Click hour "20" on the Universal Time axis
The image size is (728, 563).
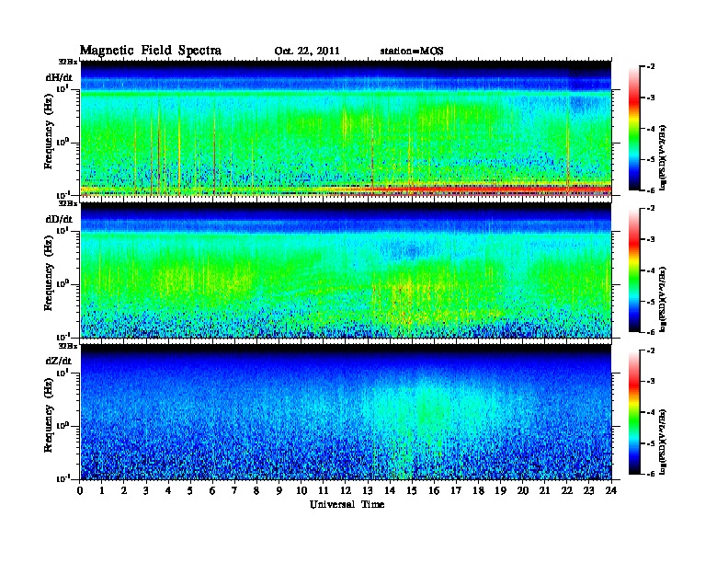523,490
